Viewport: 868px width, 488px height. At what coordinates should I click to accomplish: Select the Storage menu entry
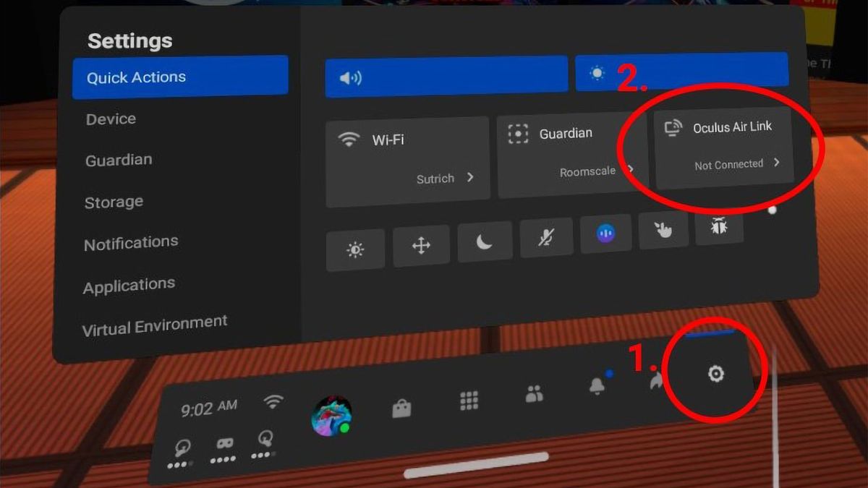tap(113, 202)
